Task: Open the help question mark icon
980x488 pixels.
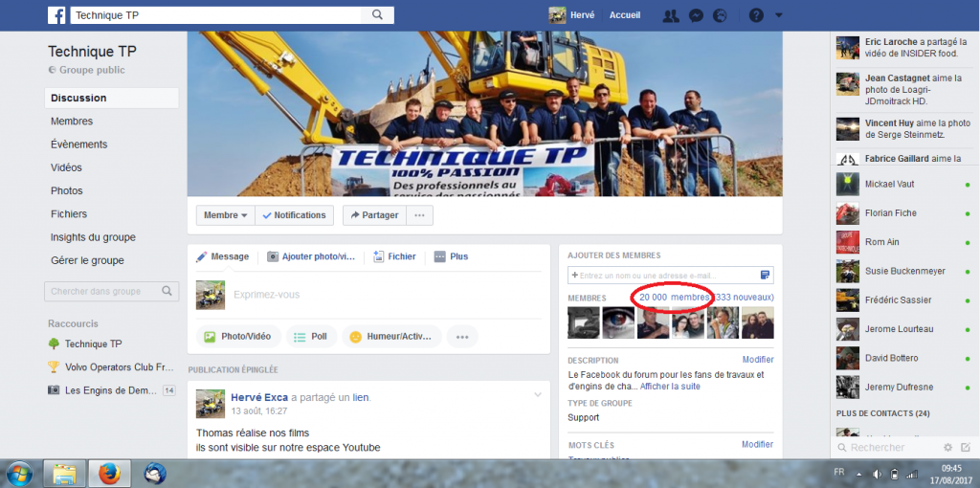Action: (x=756, y=15)
